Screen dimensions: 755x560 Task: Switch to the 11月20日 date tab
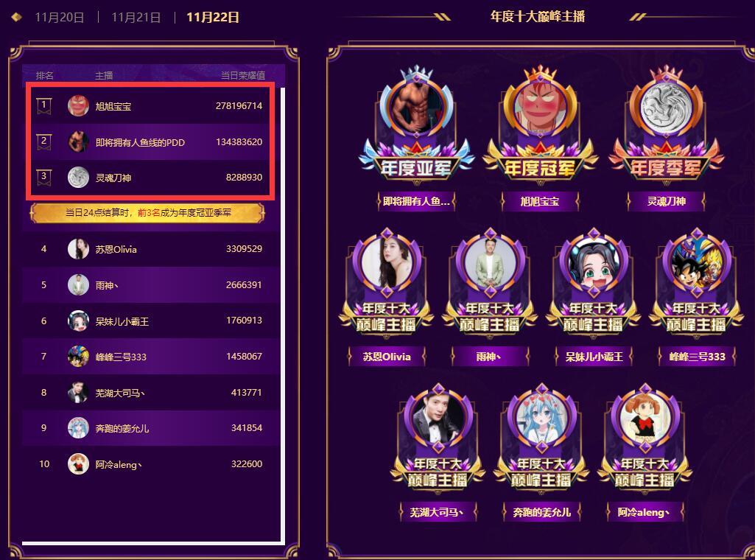tap(59, 18)
